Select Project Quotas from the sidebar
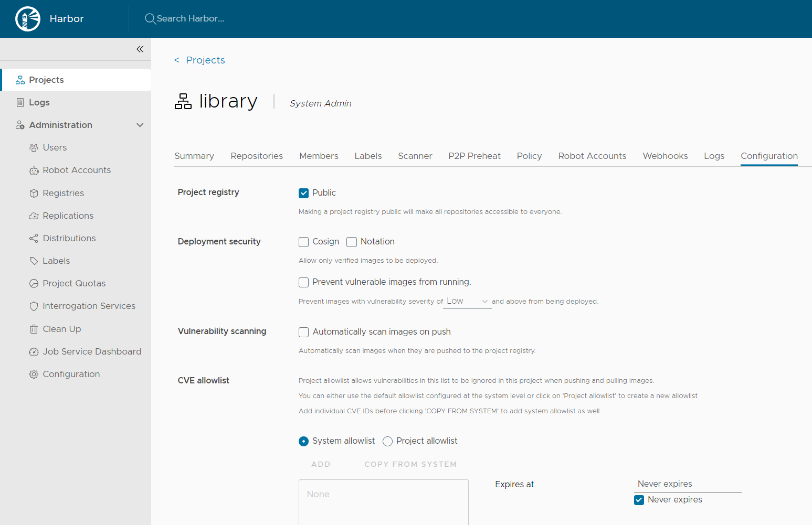Screen dimensions: 812x525 click(74, 283)
